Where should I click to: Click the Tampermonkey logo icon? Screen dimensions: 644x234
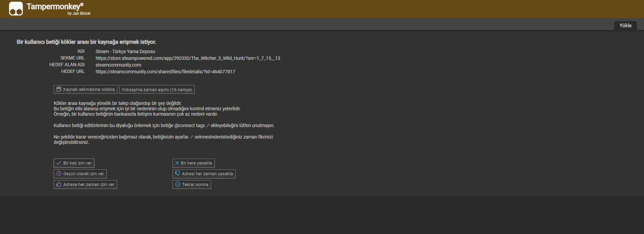16,9
